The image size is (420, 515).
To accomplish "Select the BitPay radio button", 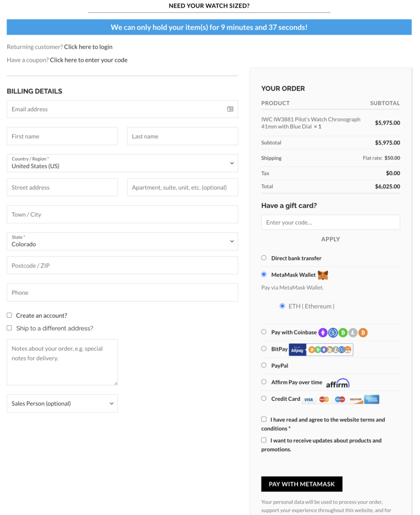I will pos(264,349).
